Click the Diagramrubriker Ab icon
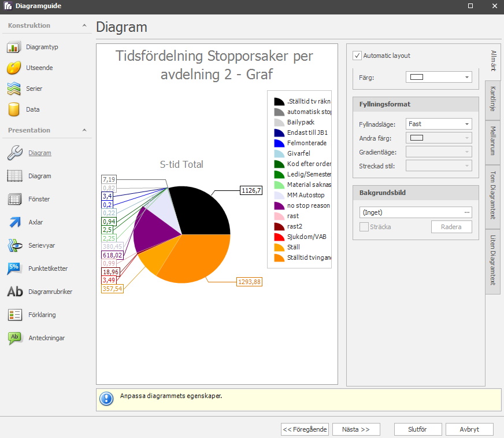504x438 pixels. pyautogui.click(x=15, y=292)
